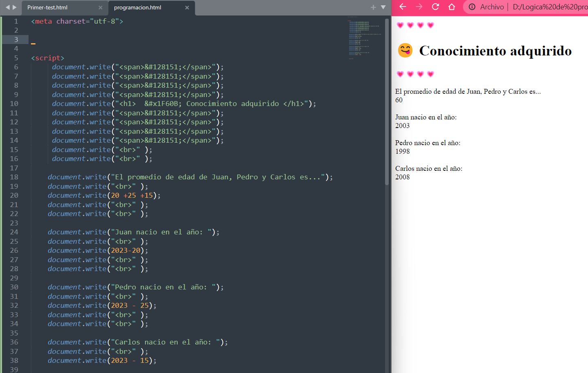This screenshot has height=373, width=588.
Task: Open the browser home page
Action: tap(451, 7)
